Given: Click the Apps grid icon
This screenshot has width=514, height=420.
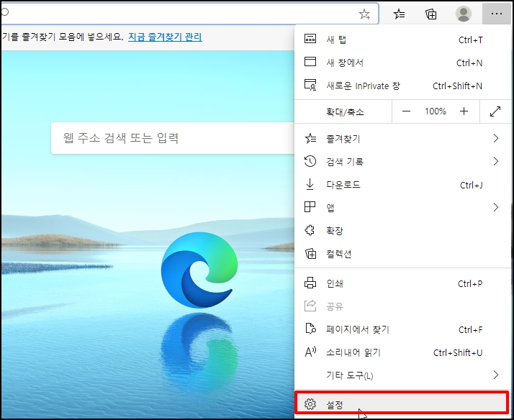Looking at the screenshot, I should pyautogui.click(x=310, y=207).
